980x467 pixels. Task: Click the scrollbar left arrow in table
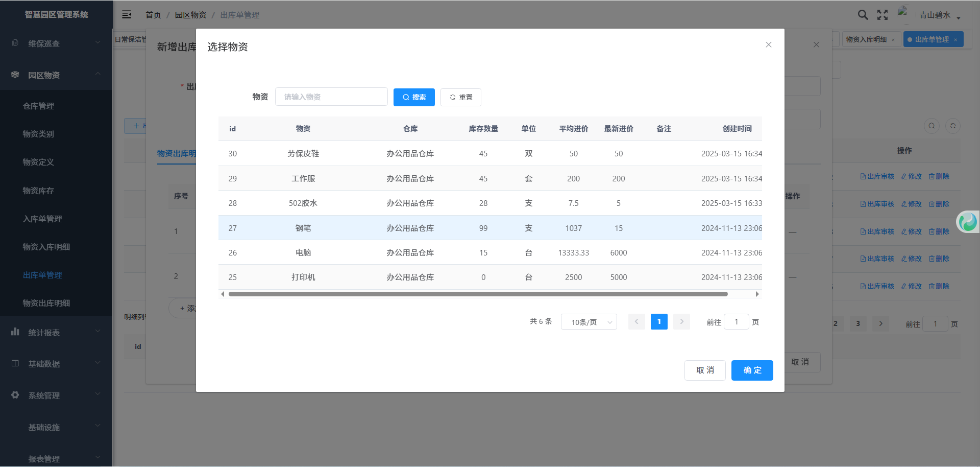223,294
